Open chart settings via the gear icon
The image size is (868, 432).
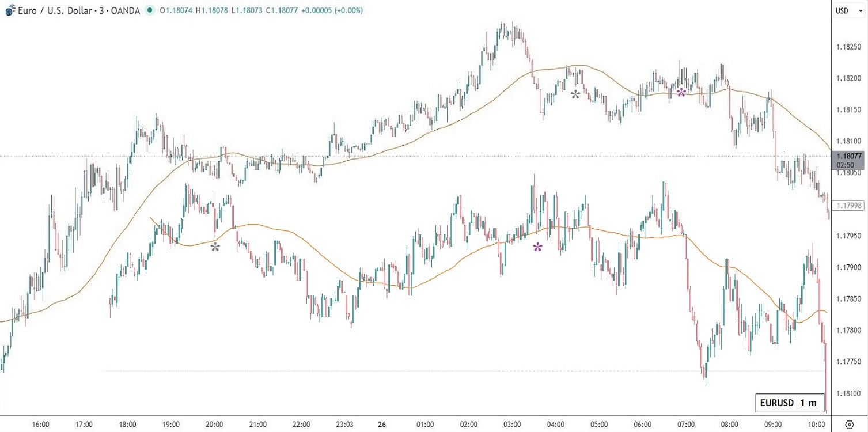849,423
